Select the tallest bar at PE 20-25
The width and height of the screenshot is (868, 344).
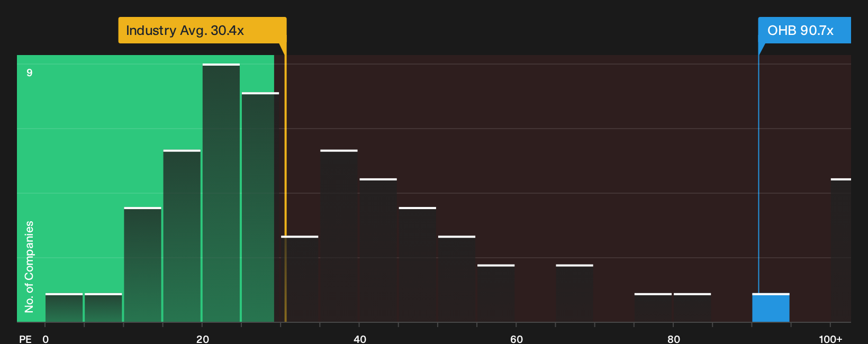coord(221,193)
